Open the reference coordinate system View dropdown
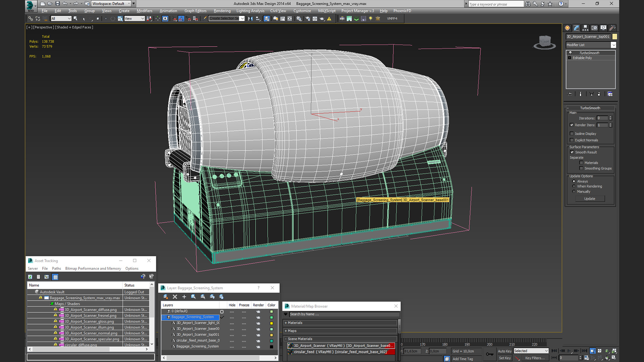 [x=134, y=19]
